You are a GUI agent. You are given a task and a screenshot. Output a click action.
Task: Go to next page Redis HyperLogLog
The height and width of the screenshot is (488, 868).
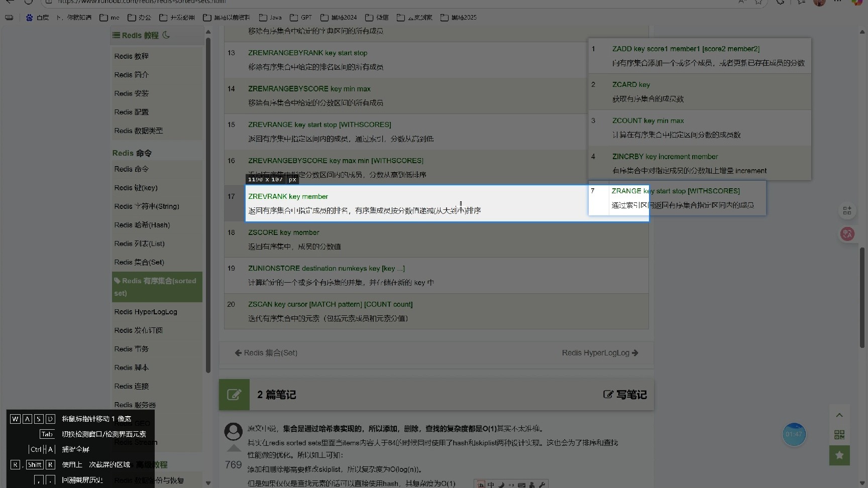(x=600, y=353)
